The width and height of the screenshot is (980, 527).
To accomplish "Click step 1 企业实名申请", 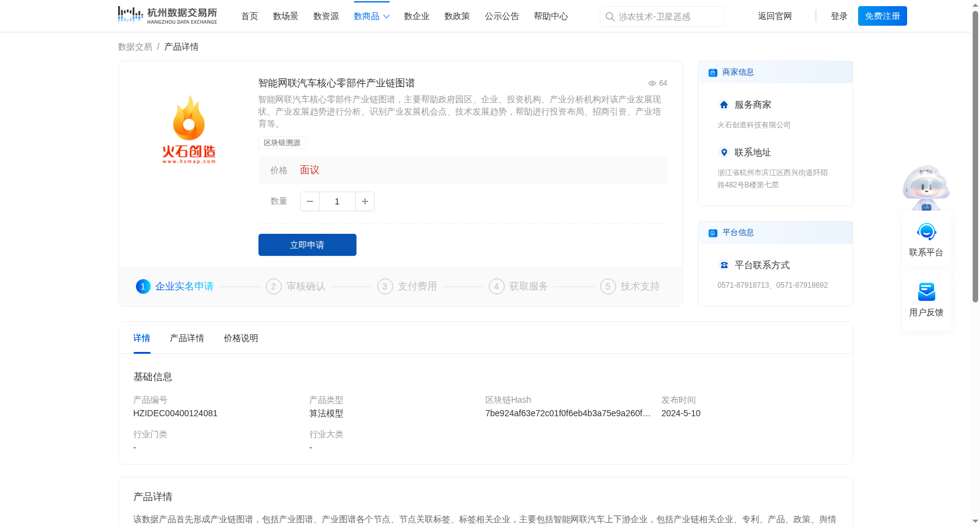I will 175,286.
